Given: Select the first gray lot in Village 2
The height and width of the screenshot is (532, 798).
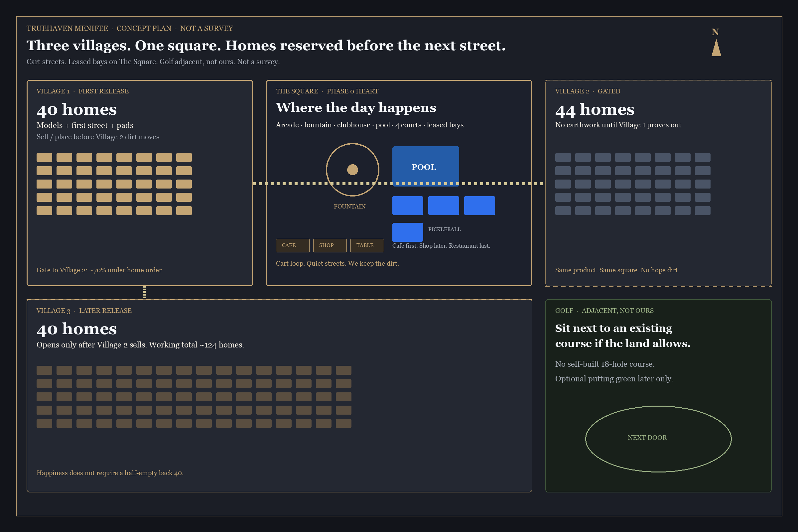Looking at the screenshot, I should [x=563, y=157].
